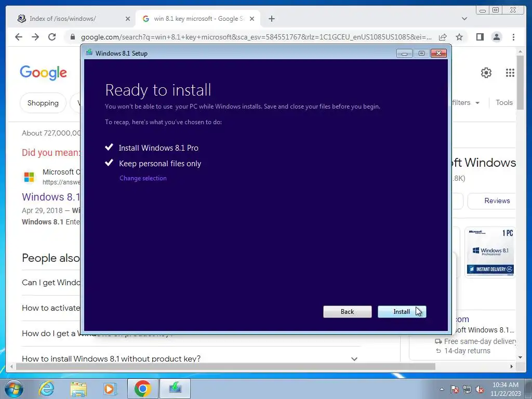Image resolution: width=532 pixels, height=399 pixels.
Task: Open Windows 8.1 Professional product thumbnail
Action: (490, 252)
